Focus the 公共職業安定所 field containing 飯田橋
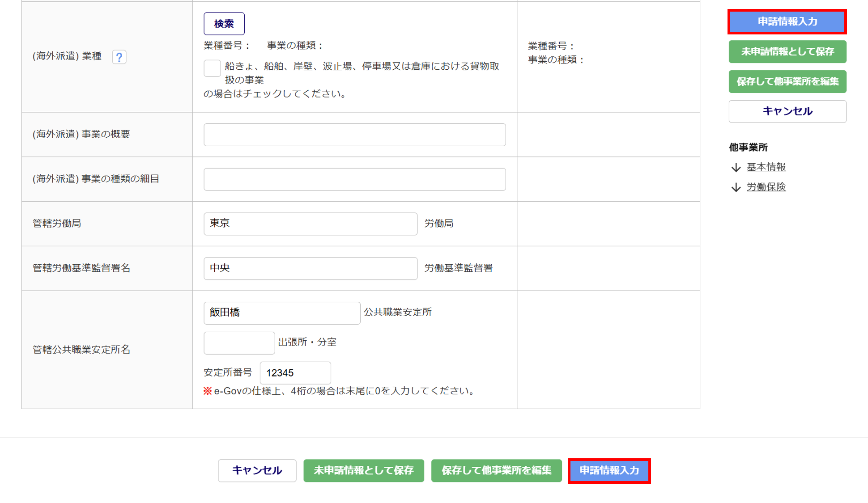This screenshot has width=868, height=503. [281, 313]
